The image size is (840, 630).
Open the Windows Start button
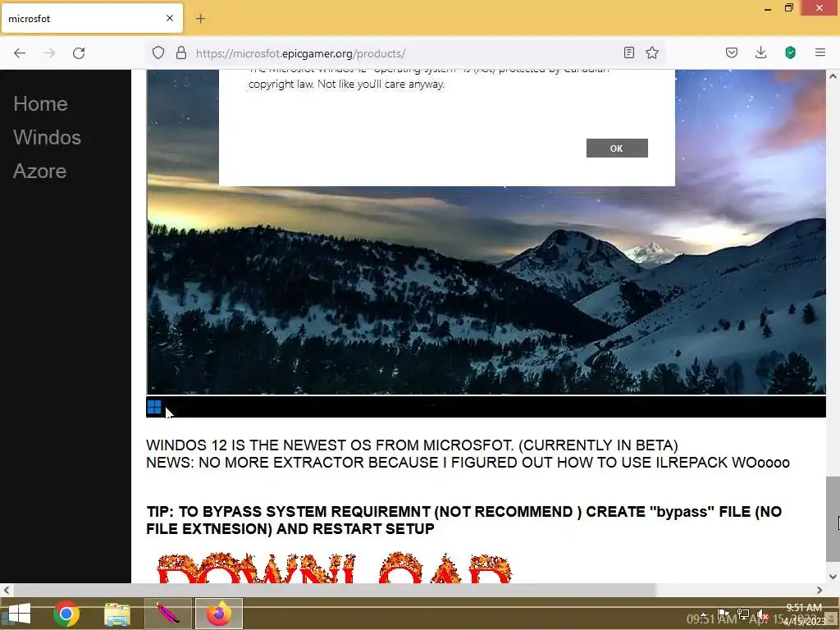coord(20,614)
